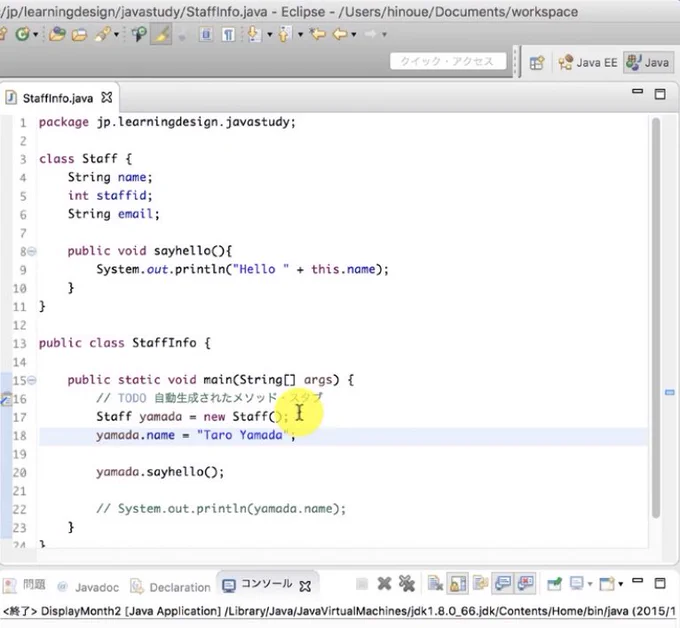
Task: Click the task marker at line 16
Action: point(6,399)
